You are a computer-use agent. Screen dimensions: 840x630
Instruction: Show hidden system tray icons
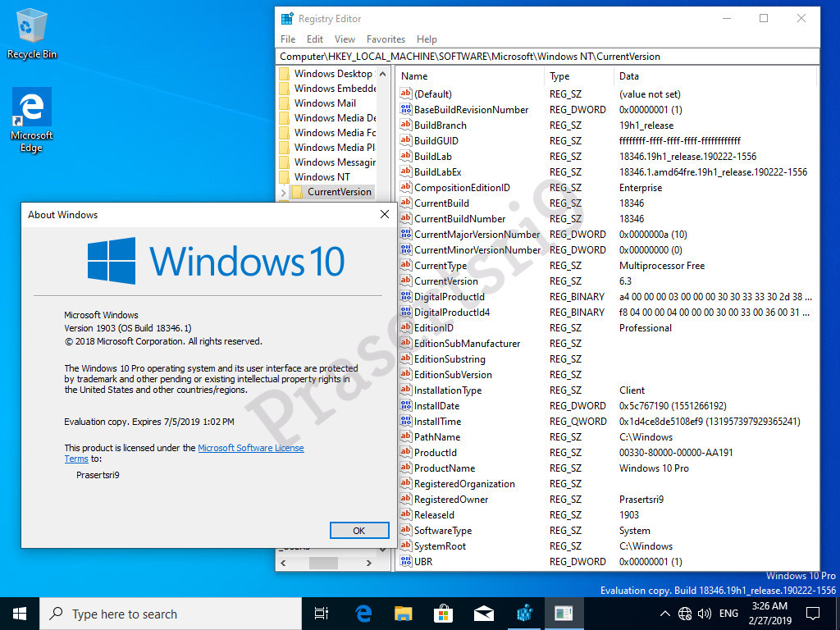664,614
